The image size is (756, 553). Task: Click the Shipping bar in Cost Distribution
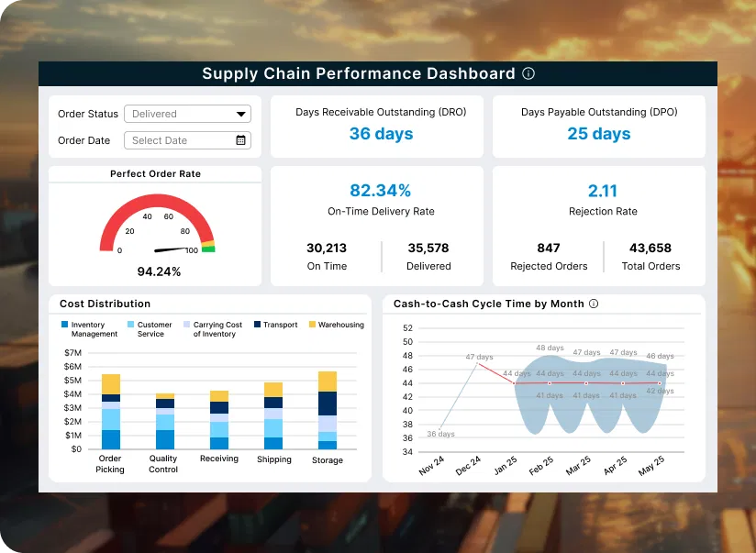point(273,416)
